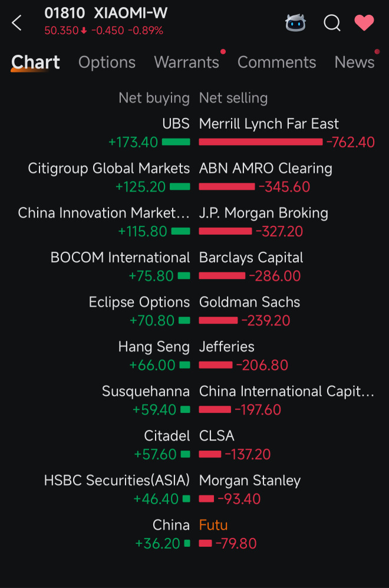Click the UBS green buying bar
The width and height of the screenshot is (389, 588).
pos(176,142)
